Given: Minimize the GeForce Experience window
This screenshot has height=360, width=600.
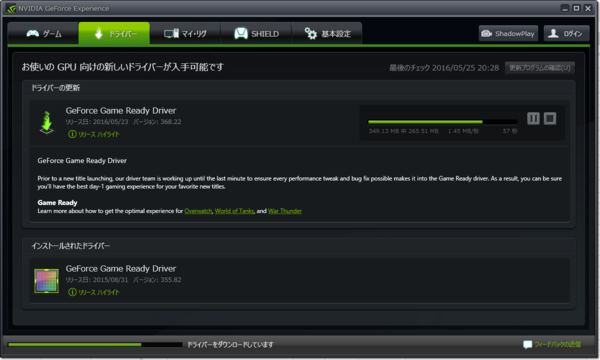Looking at the screenshot, I should click(x=565, y=8).
